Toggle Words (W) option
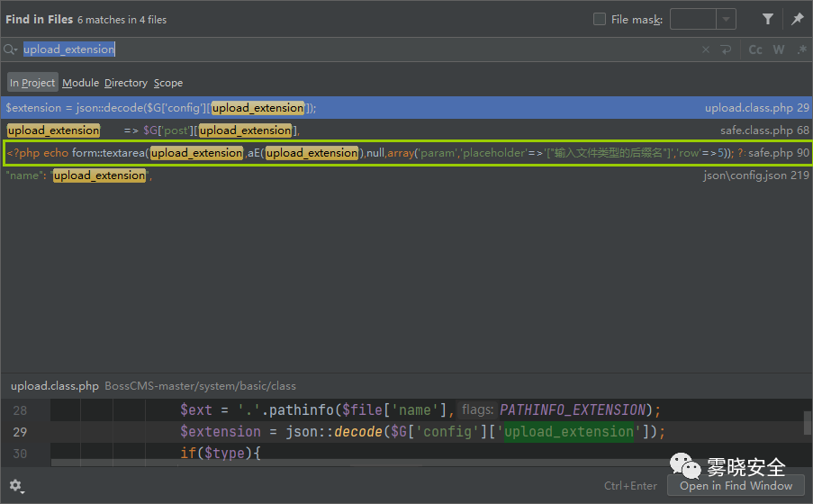 [778, 49]
